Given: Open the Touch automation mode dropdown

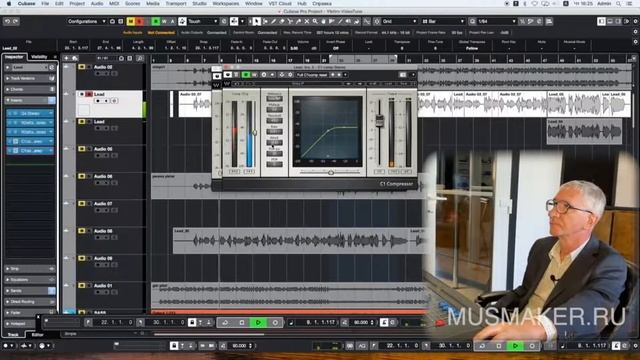Looking at the screenshot, I should coord(202,21).
